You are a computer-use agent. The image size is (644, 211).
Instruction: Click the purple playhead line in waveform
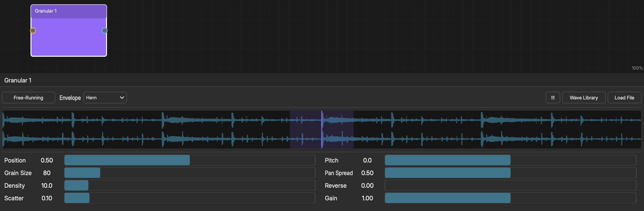pos(322,130)
